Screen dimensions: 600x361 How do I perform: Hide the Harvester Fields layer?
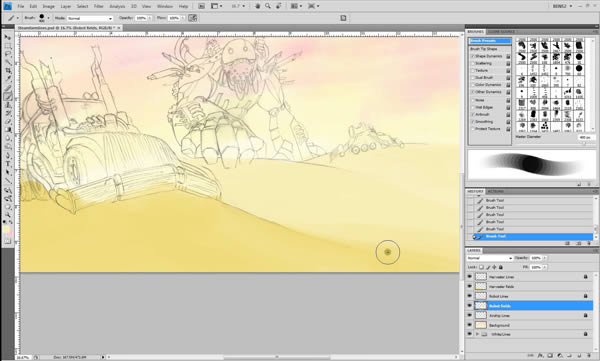tap(470, 286)
